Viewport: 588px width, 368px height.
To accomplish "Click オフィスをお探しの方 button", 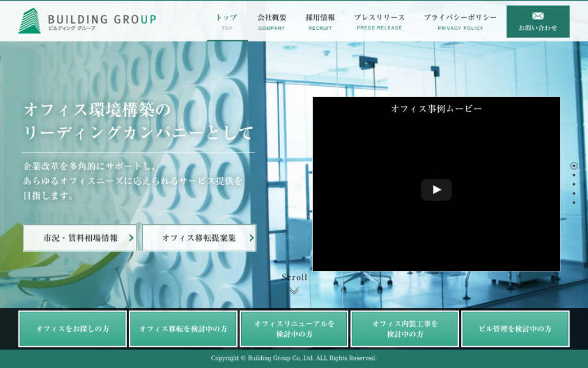I will 73,329.
